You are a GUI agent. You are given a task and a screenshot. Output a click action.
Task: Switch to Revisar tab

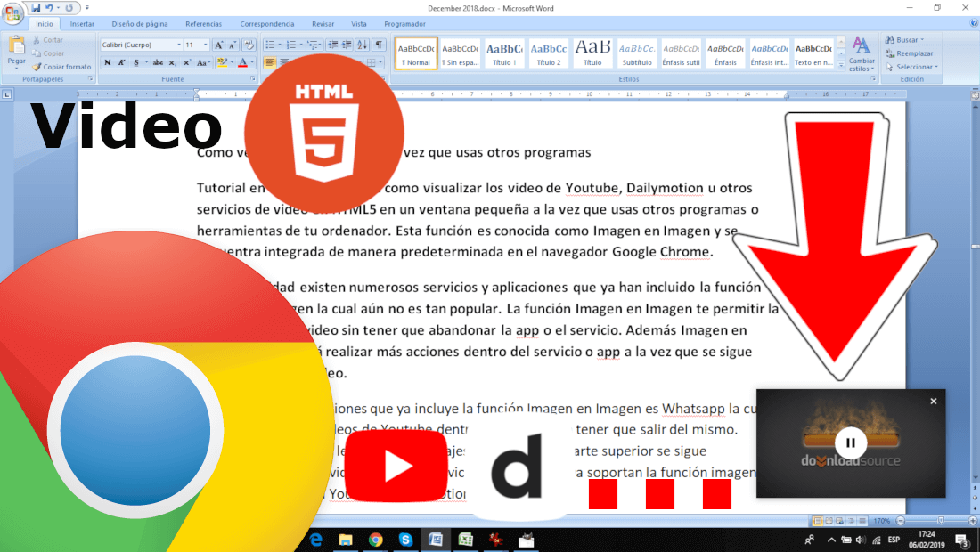[x=323, y=24]
